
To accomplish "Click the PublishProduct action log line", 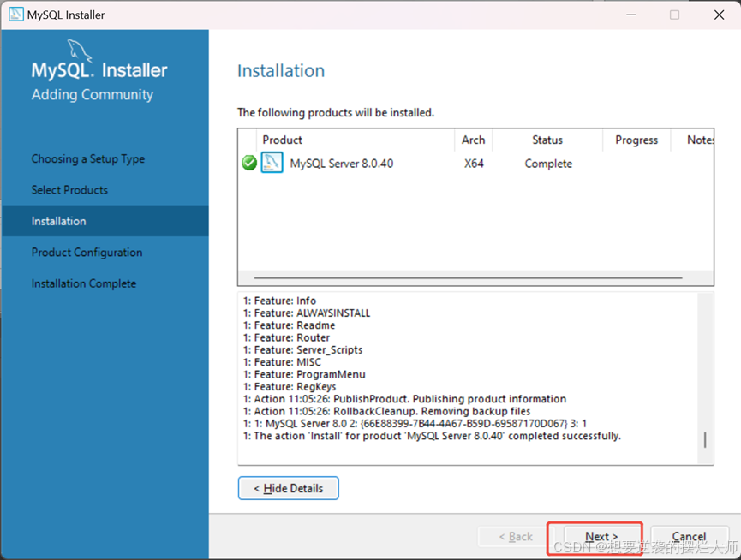I will click(x=404, y=398).
